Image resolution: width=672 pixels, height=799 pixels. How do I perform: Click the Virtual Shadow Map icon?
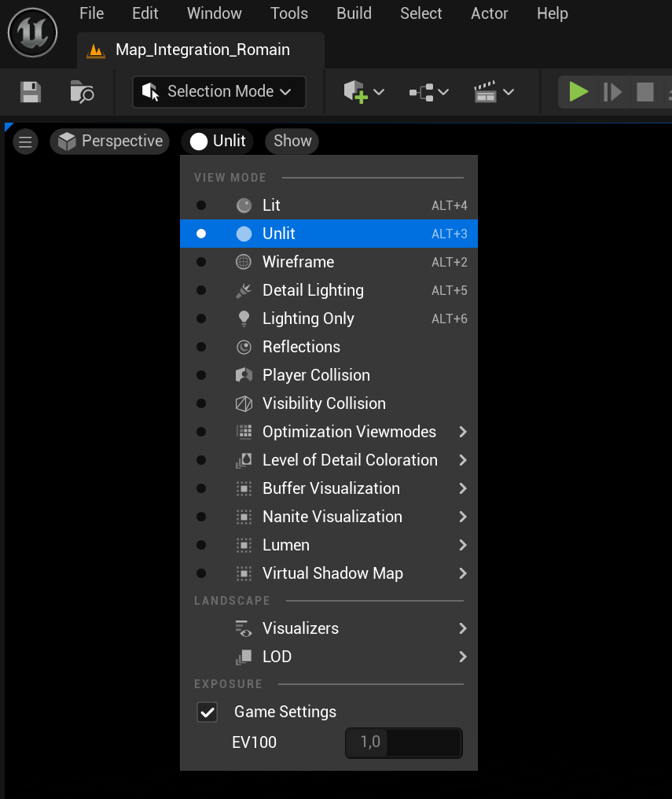tap(244, 573)
